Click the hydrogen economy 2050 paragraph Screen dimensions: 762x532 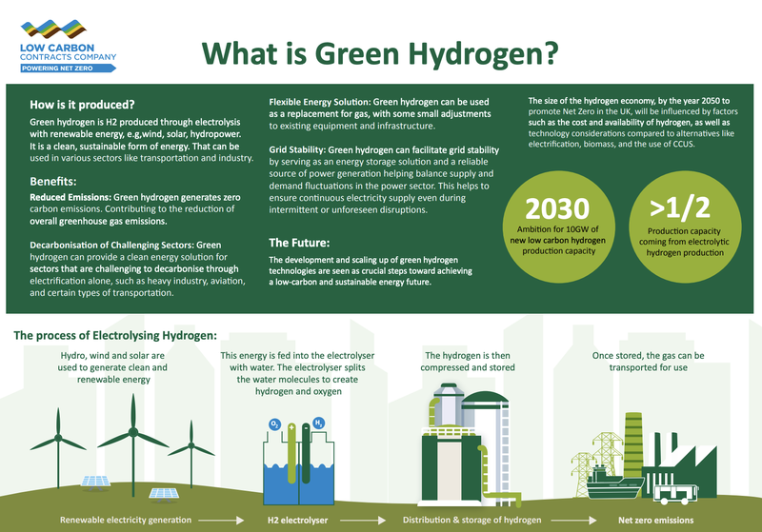click(633, 123)
